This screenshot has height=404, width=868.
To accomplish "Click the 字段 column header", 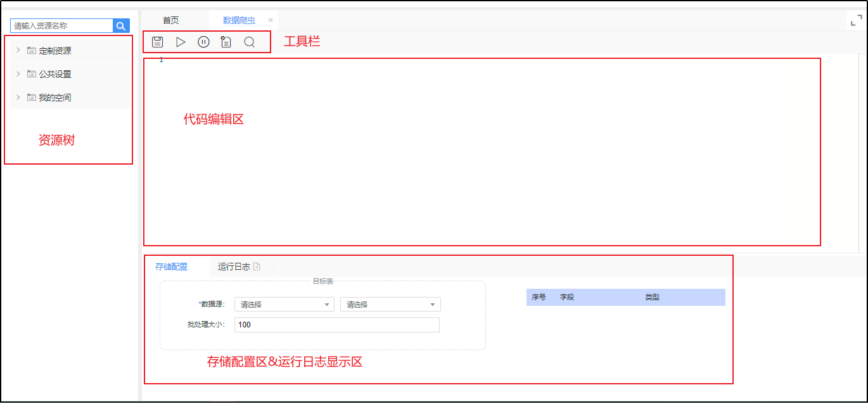I will click(567, 297).
